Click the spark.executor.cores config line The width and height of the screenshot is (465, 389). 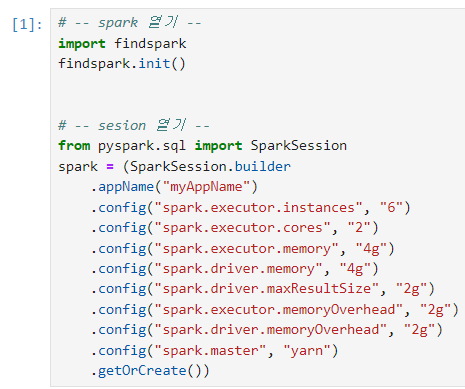[235, 228]
